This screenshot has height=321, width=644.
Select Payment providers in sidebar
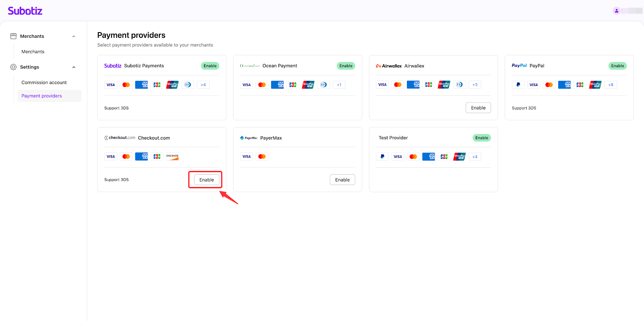41,96
